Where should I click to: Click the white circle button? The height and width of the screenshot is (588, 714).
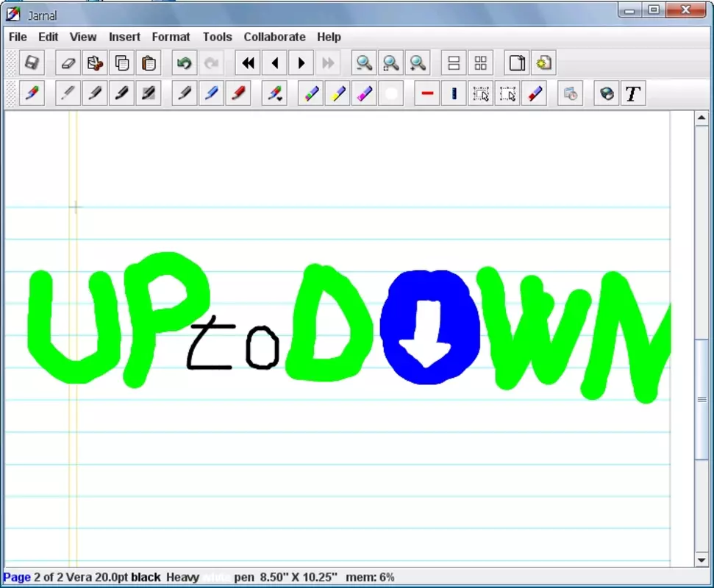(391, 94)
